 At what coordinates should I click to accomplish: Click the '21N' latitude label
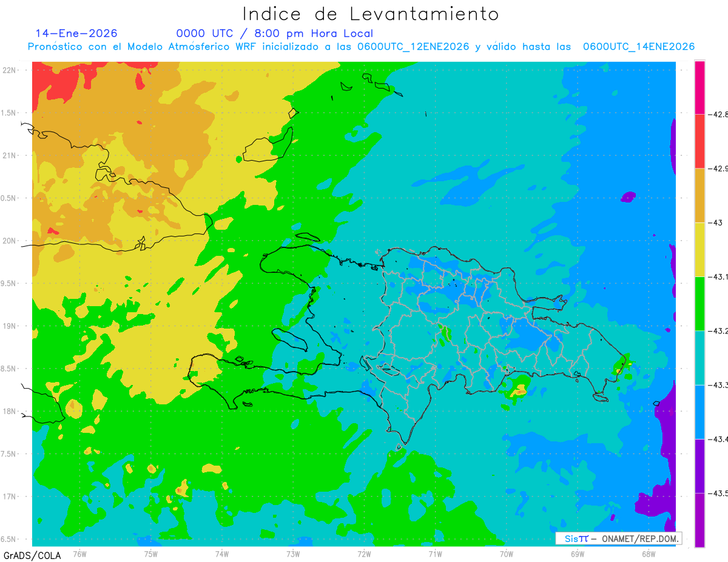[x=10, y=155]
